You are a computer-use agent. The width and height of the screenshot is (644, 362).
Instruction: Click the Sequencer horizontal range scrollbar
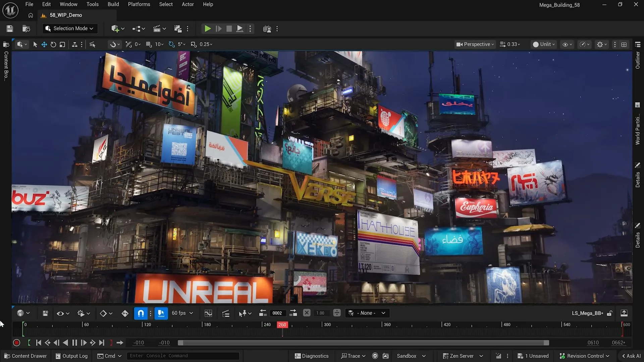click(x=363, y=343)
